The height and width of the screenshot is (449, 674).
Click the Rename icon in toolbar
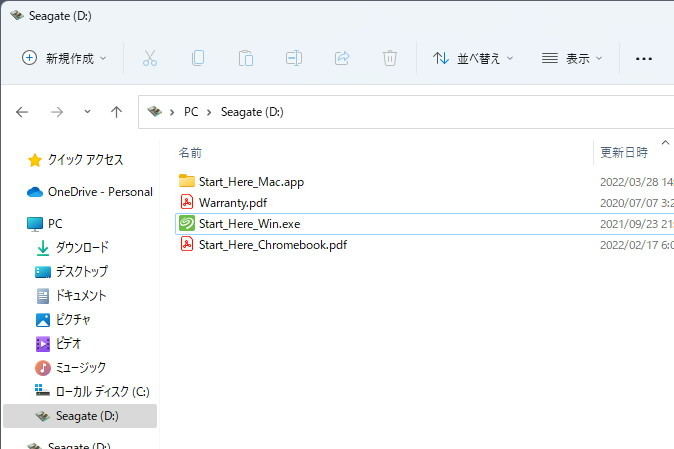click(x=294, y=58)
